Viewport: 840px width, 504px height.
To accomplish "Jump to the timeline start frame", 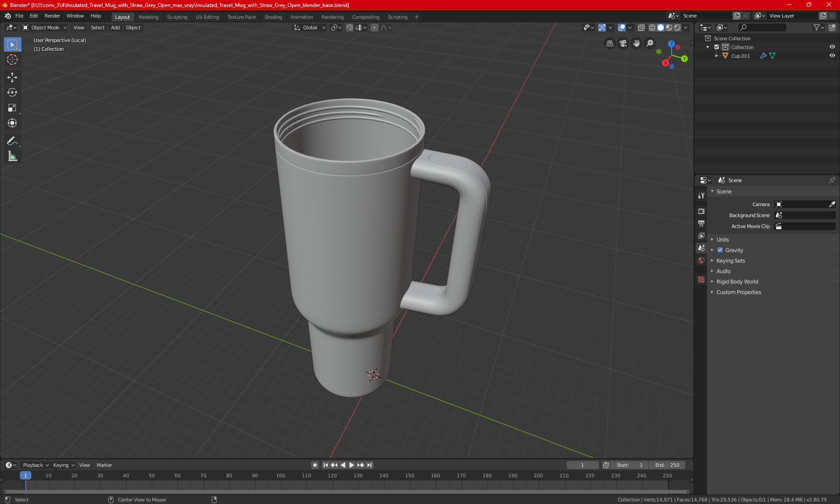I will pos(325,465).
